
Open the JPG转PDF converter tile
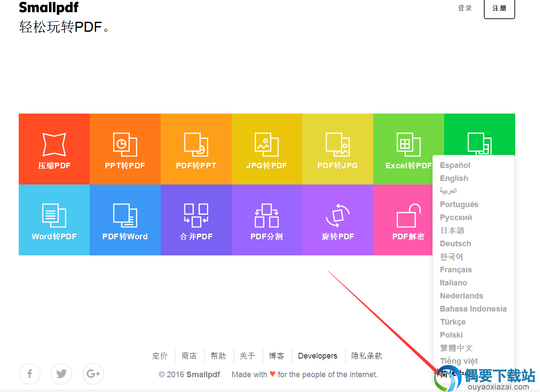pyautogui.click(x=267, y=149)
